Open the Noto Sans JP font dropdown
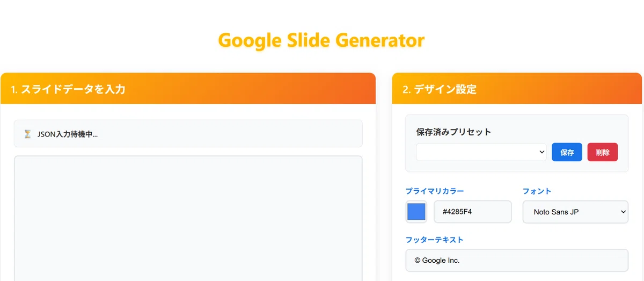The width and height of the screenshot is (644, 281). click(x=575, y=212)
